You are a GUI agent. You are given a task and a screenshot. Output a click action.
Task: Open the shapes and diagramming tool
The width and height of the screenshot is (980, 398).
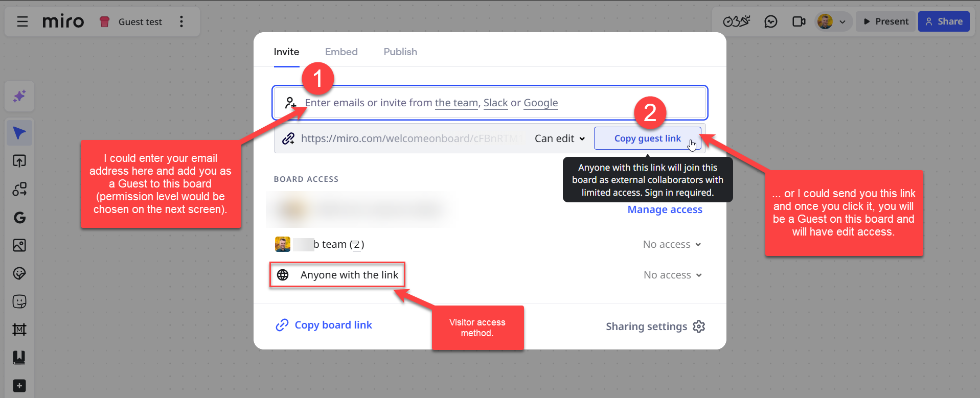pyautogui.click(x=19, y=189)
